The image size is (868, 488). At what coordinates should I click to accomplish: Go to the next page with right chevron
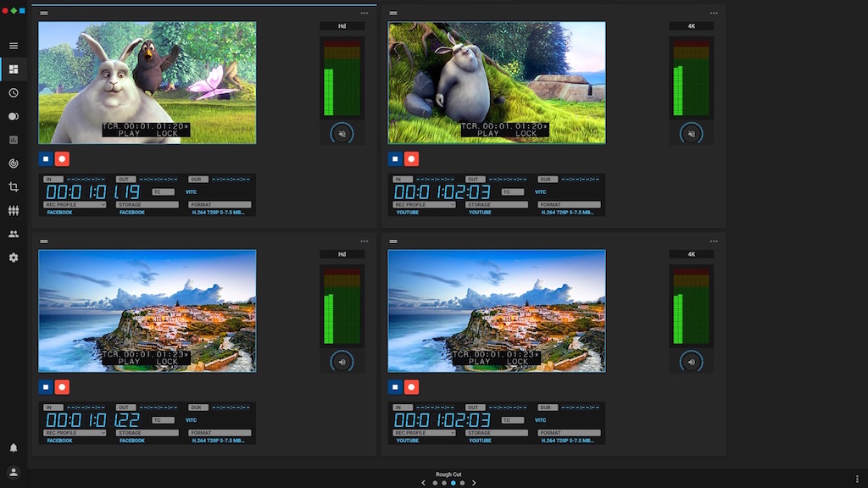[x=474, y=483]
